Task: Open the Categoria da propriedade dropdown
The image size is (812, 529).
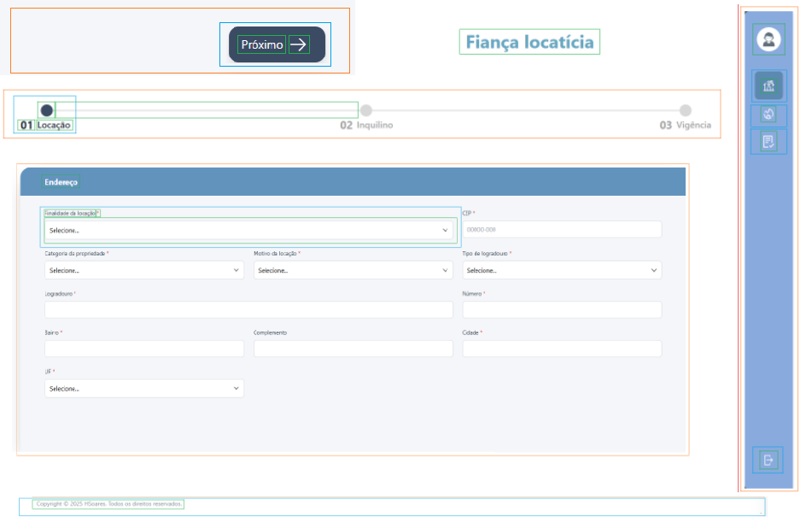Action: point(144,270)
